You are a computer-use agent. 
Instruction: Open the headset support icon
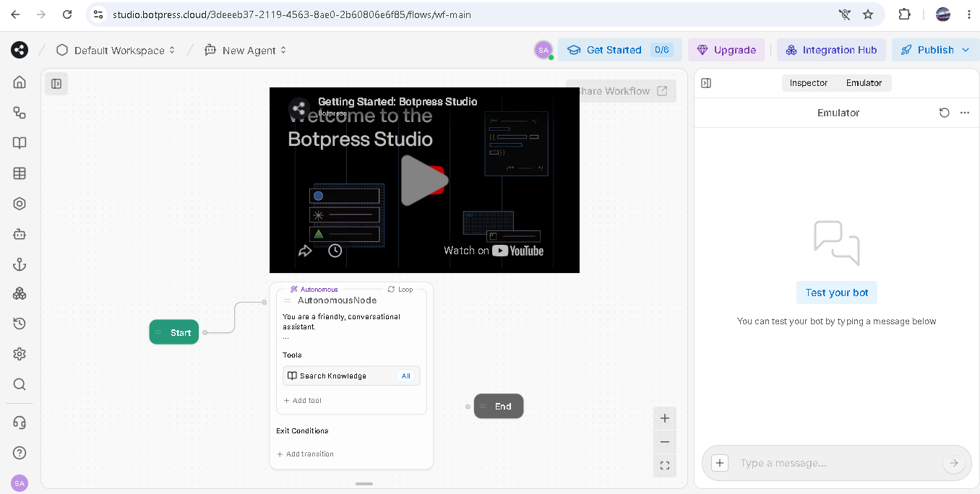coord(20,422)
